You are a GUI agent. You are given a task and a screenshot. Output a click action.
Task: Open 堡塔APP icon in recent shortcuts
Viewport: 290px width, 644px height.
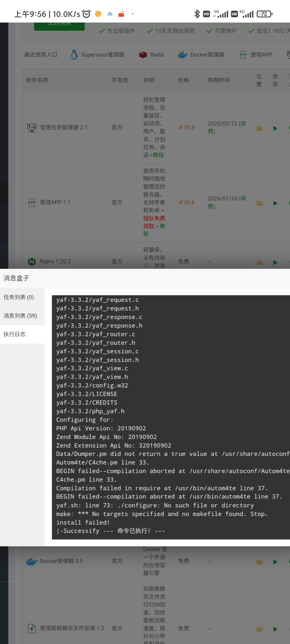pyautogui.click(x=243, y=55)
